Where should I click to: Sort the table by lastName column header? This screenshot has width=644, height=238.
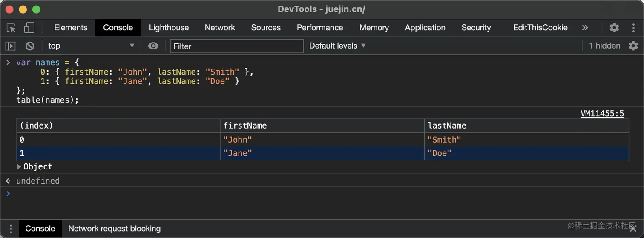coord(526,126)
